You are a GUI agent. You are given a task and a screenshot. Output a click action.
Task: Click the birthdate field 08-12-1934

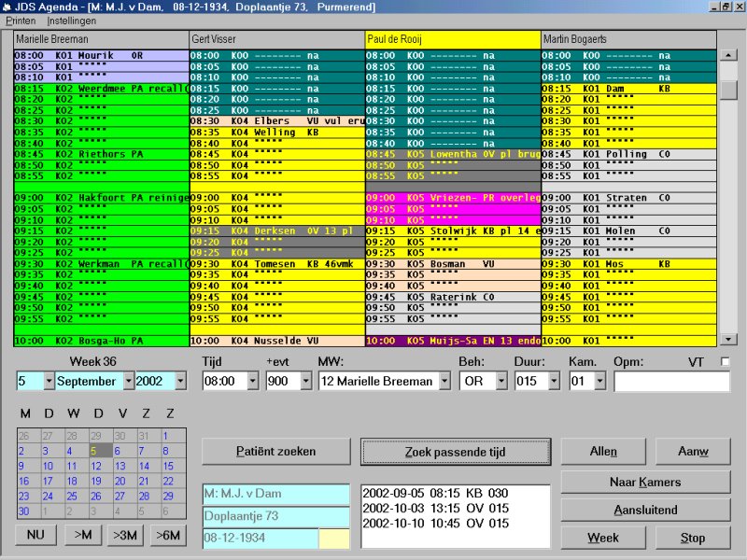[261, 539]
